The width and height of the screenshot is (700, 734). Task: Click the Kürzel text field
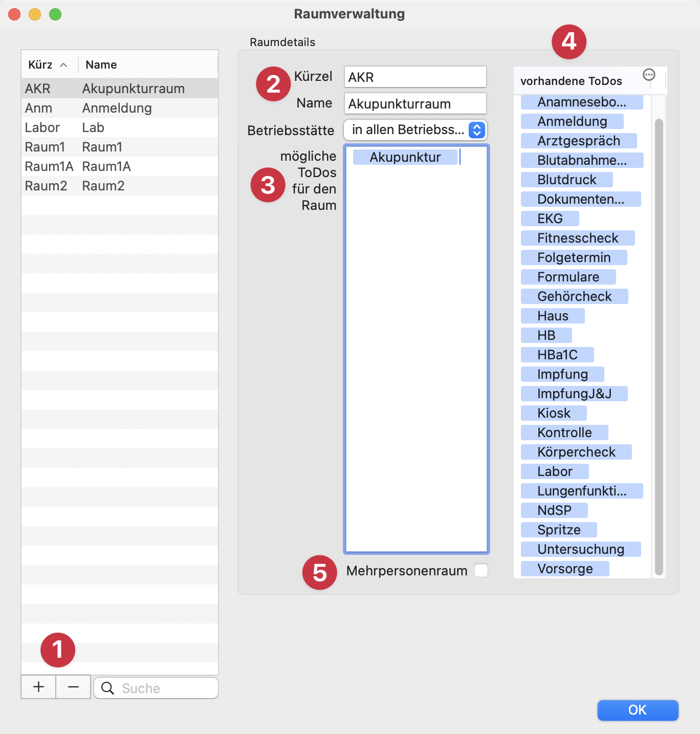415,77
